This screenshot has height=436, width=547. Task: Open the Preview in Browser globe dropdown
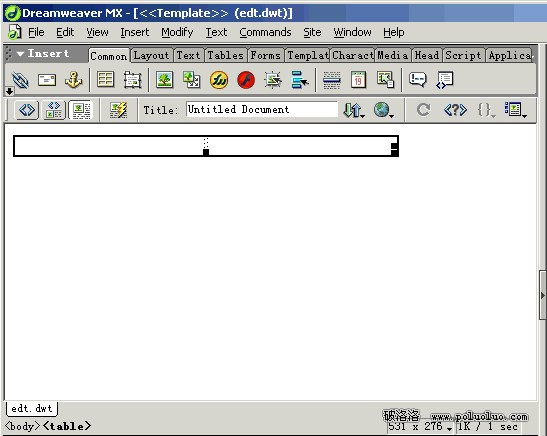point(383,110)
